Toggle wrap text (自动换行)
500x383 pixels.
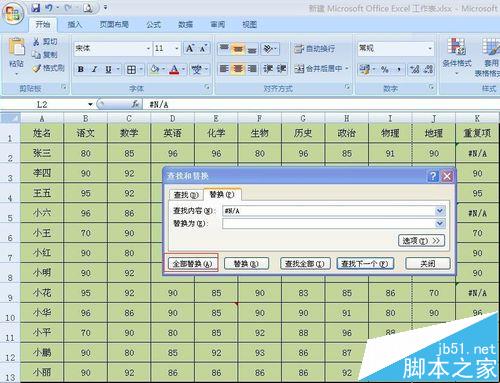pos(314,49)
